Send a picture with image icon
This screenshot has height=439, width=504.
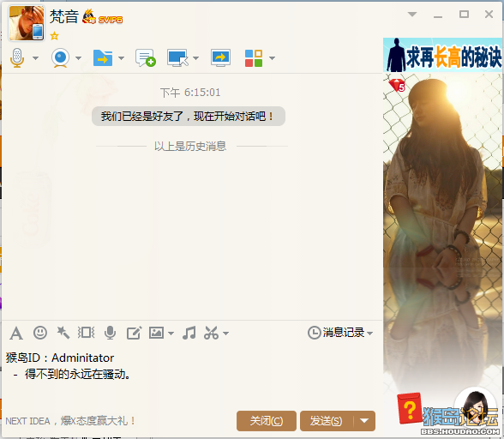tap(156, 333)
